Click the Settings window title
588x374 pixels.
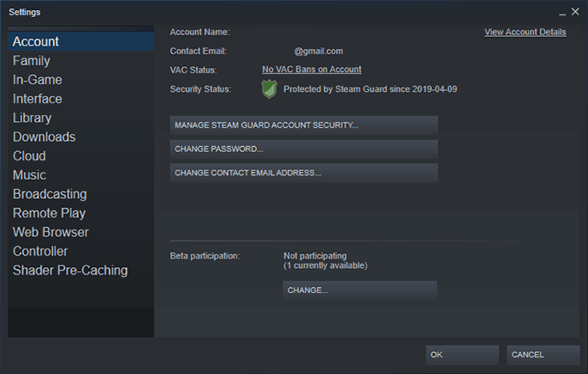coord(24,12)
